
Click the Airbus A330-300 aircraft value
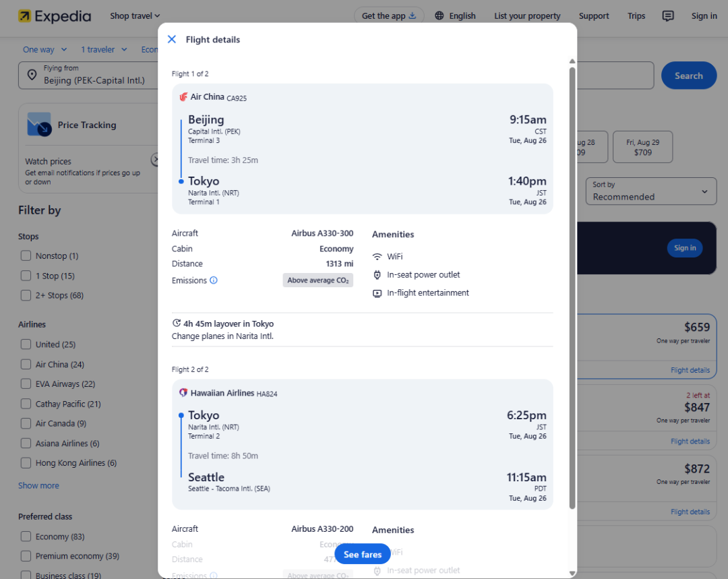point(322,233)
